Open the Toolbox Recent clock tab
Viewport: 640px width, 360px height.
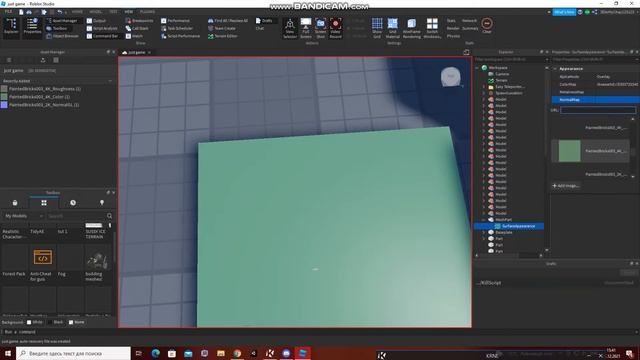click(x=73, y=203)
